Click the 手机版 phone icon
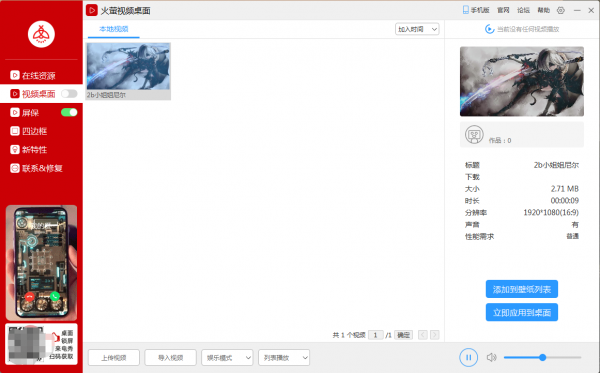Viewport: 600px width, 373px height. (x=466, y=10)
